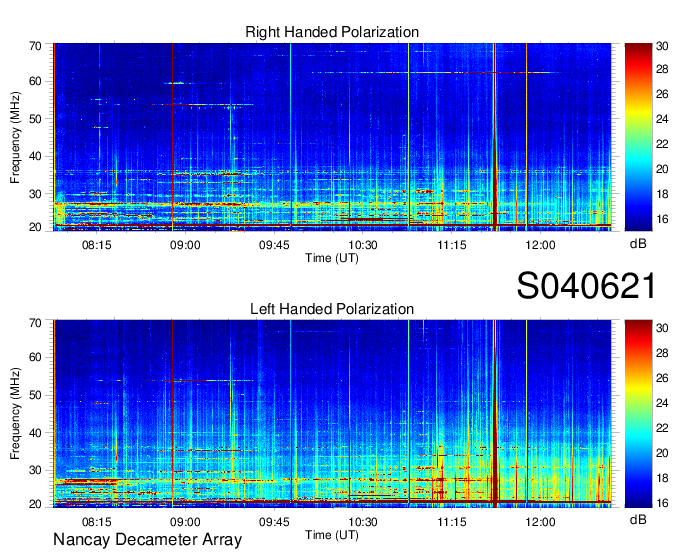Click the 70 MHz tick of Right Handed plot

(36, 46)
